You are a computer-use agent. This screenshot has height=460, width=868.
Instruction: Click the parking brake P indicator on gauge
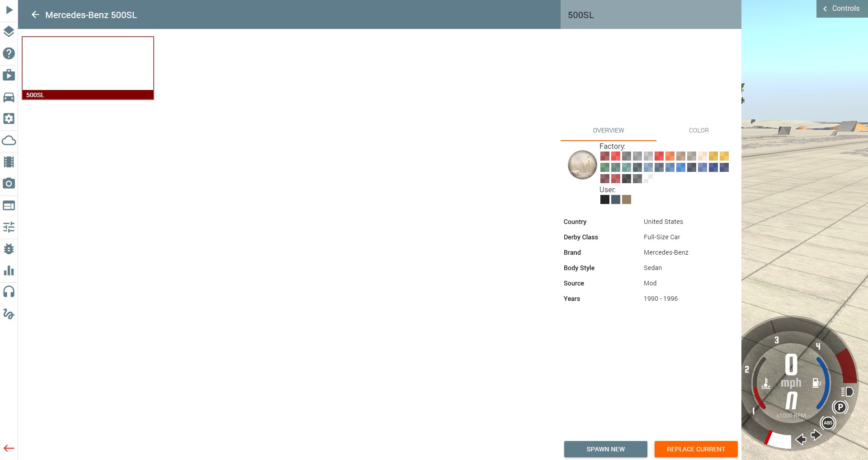click(840, 407)
